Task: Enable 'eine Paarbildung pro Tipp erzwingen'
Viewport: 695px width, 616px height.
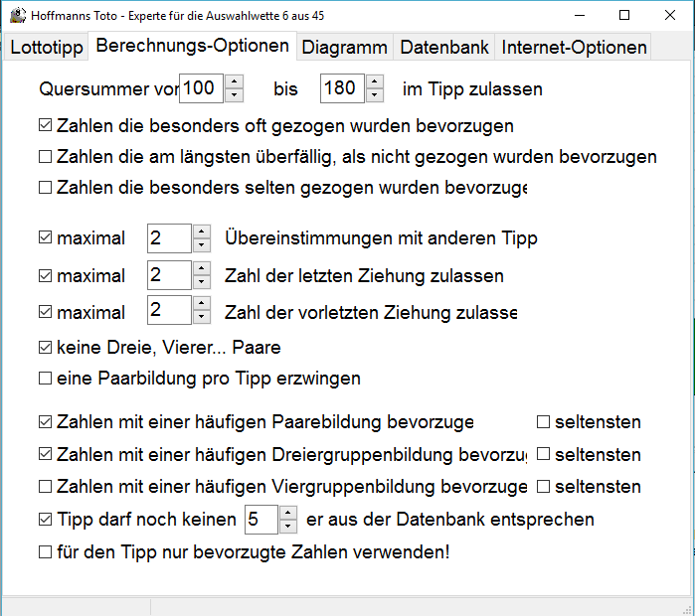Action: (x=45, y=378)
